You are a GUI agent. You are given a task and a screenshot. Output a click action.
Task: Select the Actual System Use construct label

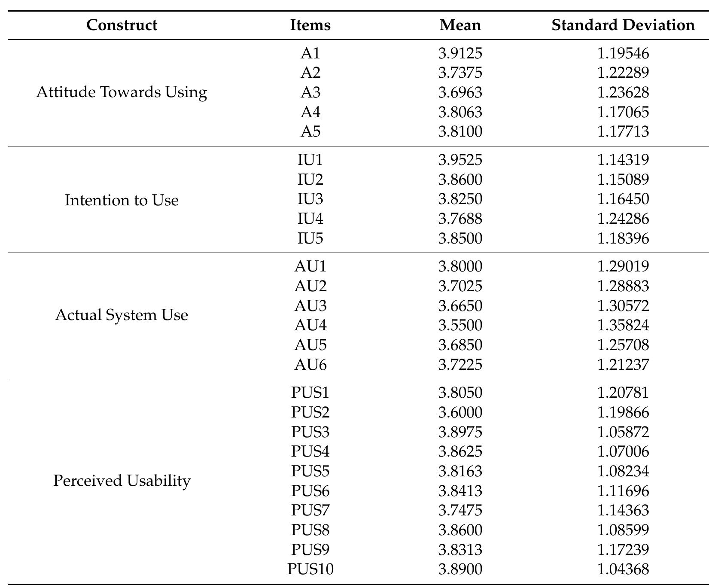[122, 315]
